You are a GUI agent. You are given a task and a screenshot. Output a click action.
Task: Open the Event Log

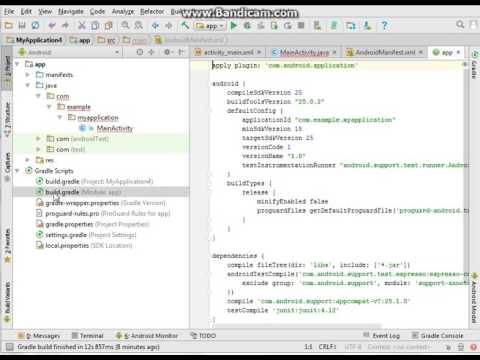(x=382, y=336)
